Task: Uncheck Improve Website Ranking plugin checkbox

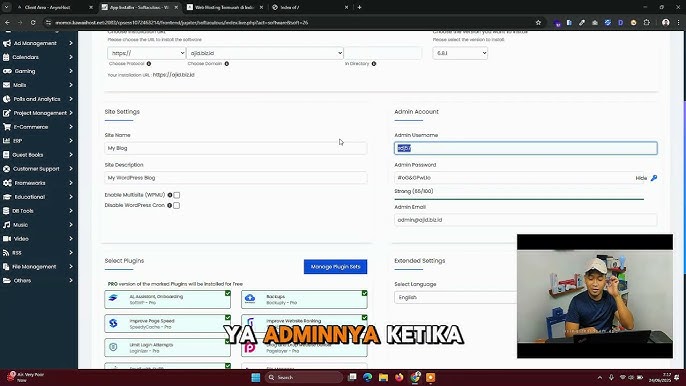Action: (364, 318)
